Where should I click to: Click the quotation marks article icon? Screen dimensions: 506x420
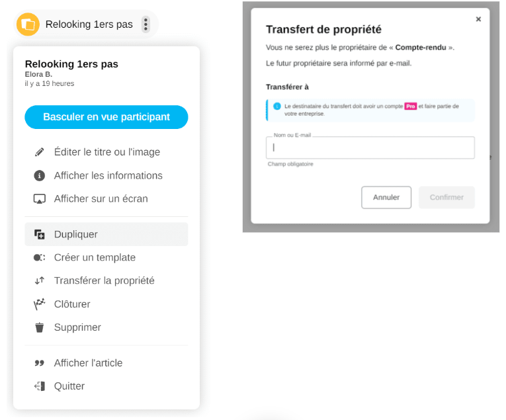coord(40,363)
